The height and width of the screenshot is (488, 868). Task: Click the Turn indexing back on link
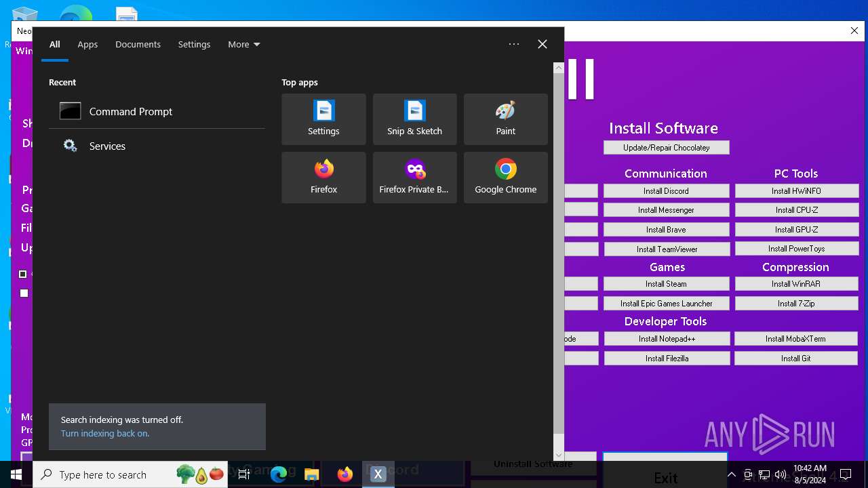point(105,434)
